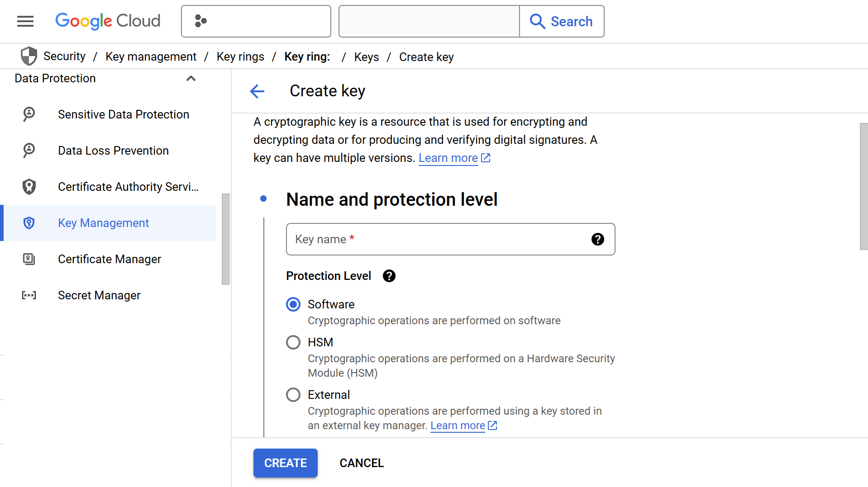Viewport: 868px width, 487px height.
Task: Click the Key rings breadcrumb link
Action: pos(240,57)
